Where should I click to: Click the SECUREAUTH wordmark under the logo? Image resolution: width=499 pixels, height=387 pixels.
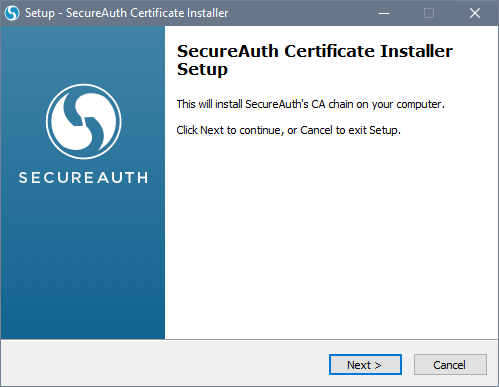pos(83,178)
